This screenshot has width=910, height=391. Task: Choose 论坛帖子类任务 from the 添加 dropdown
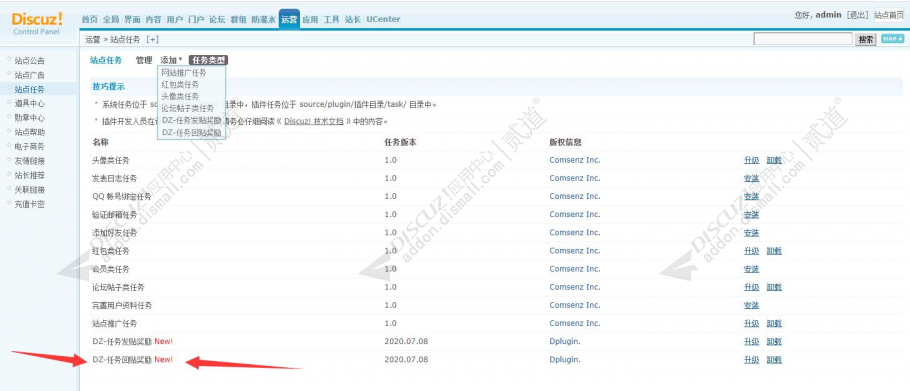[x=187, y=108]
